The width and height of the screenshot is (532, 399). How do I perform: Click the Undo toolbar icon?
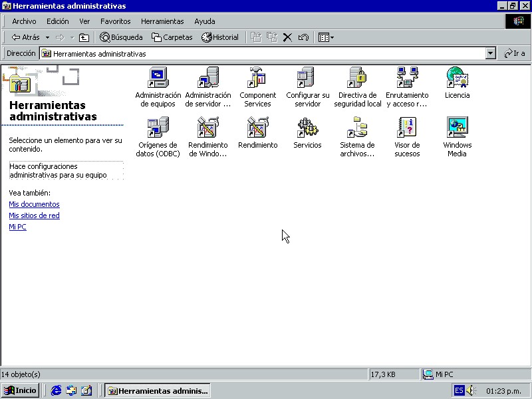(303, 37)
